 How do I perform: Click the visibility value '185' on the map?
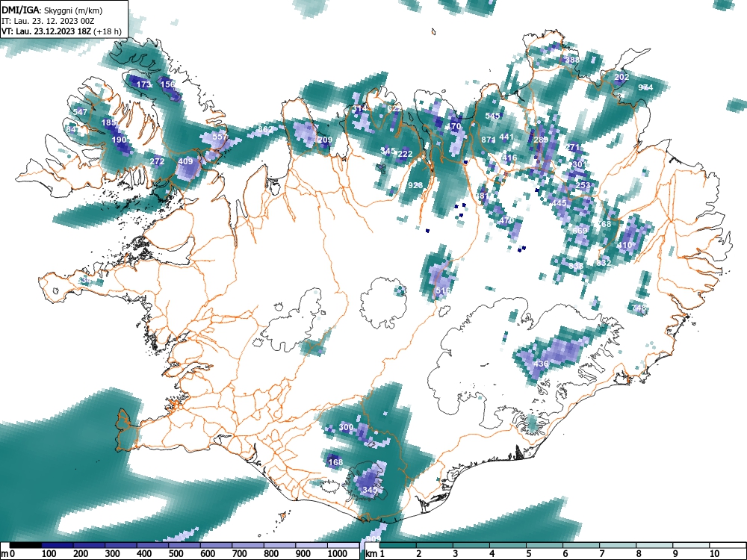tap(108, 123)
